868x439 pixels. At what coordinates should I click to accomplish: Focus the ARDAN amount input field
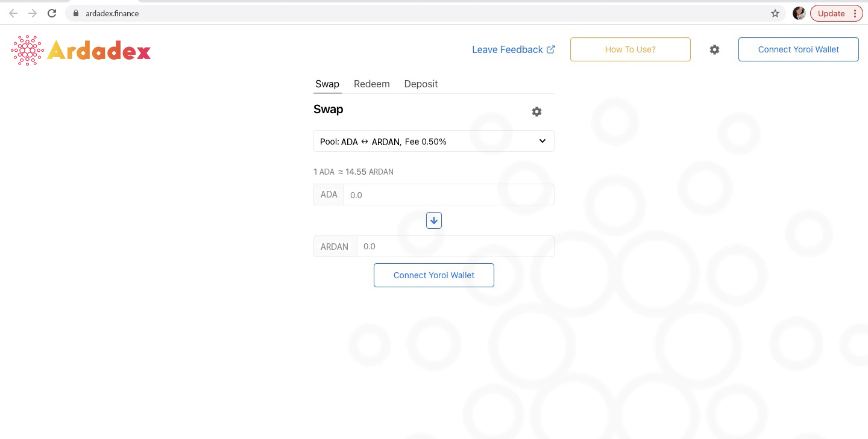point(455,246)
